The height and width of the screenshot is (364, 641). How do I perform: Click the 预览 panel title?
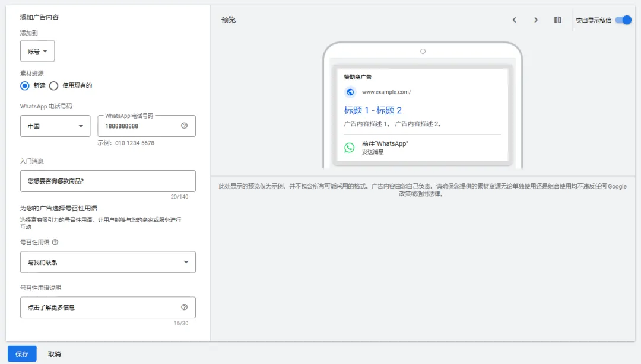[229, 20]
